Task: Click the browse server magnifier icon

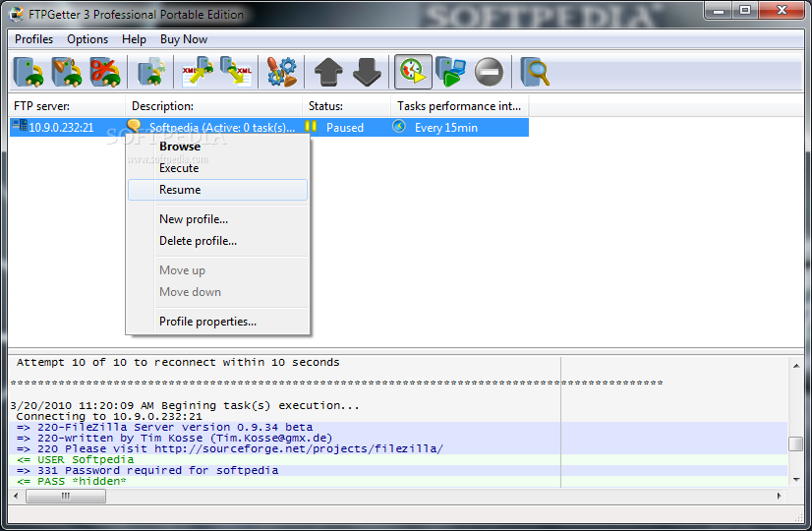Action: pyautogui.click(x=535, y=72)
